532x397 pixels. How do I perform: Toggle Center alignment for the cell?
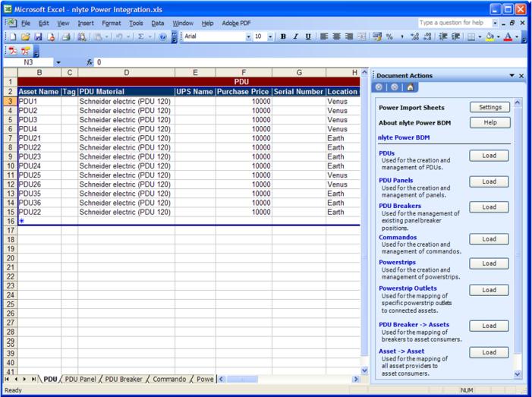(336, 36)
